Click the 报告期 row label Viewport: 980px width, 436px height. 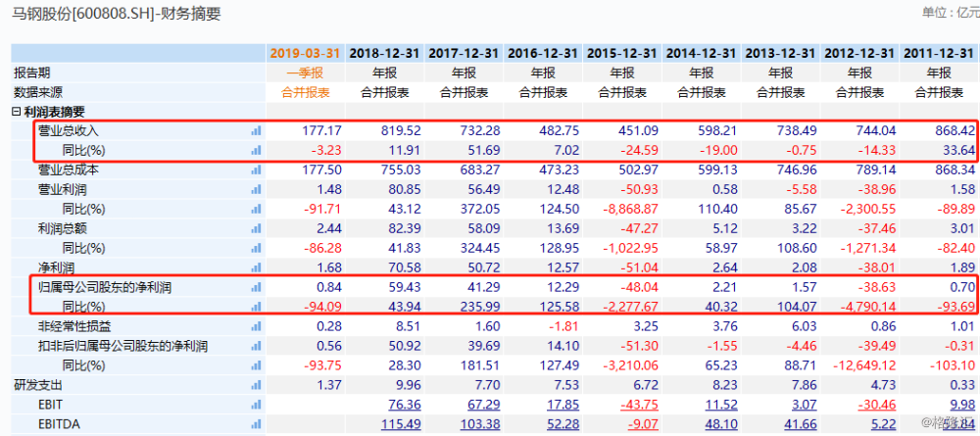31,73
